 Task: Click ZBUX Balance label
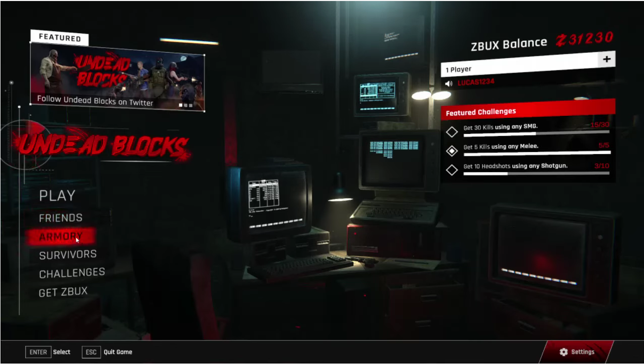pyautogui.click(x=509, y=45)
